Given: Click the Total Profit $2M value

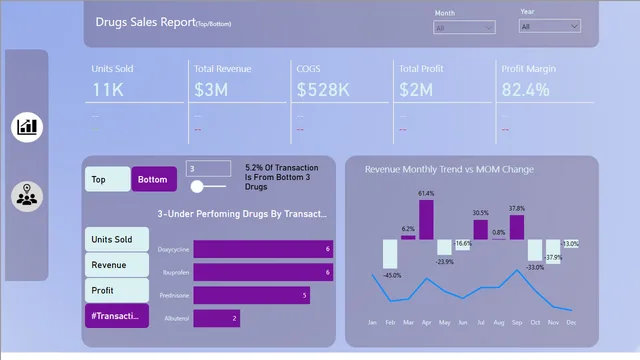Looking at the screenshot, I should tap(416, 90).
